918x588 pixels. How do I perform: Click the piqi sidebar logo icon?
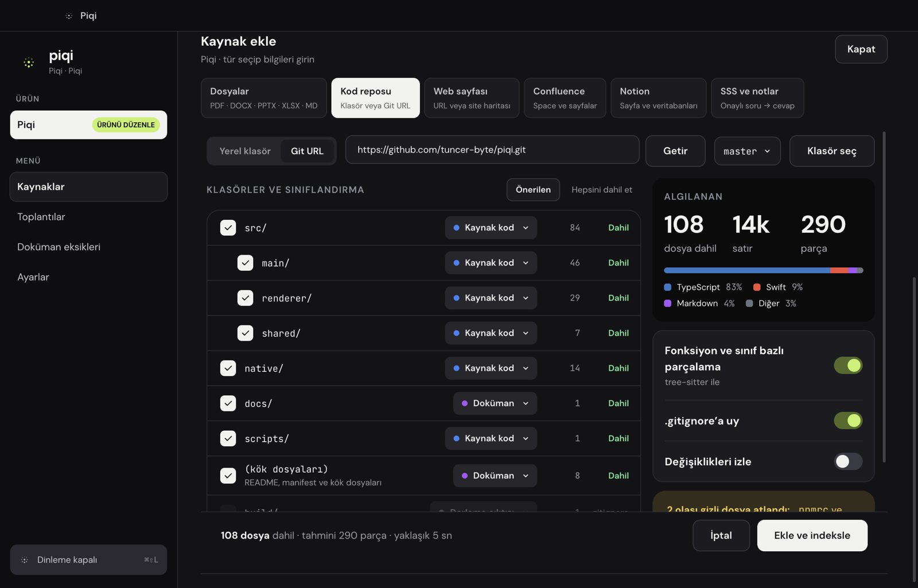pos(29,63)
